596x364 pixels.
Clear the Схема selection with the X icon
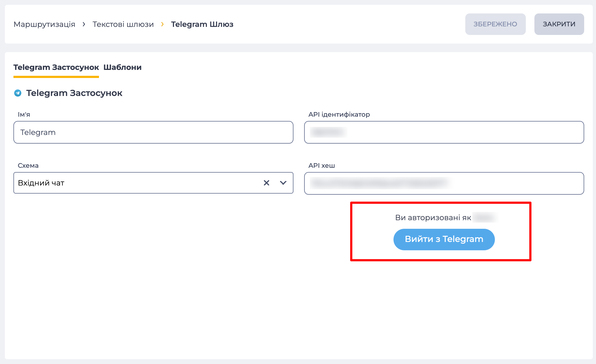tap(266, 183)
